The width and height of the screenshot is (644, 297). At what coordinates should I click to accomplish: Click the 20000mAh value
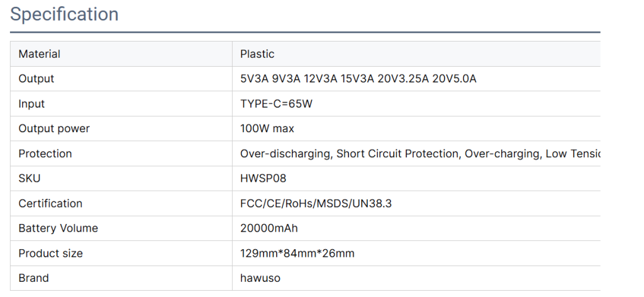[x=269, y=228]
